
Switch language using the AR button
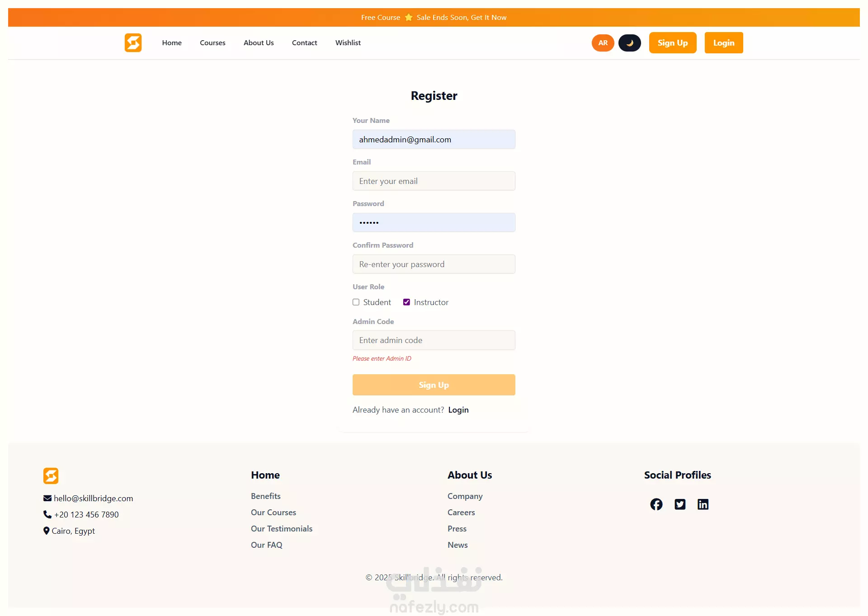tap(603, 43)
